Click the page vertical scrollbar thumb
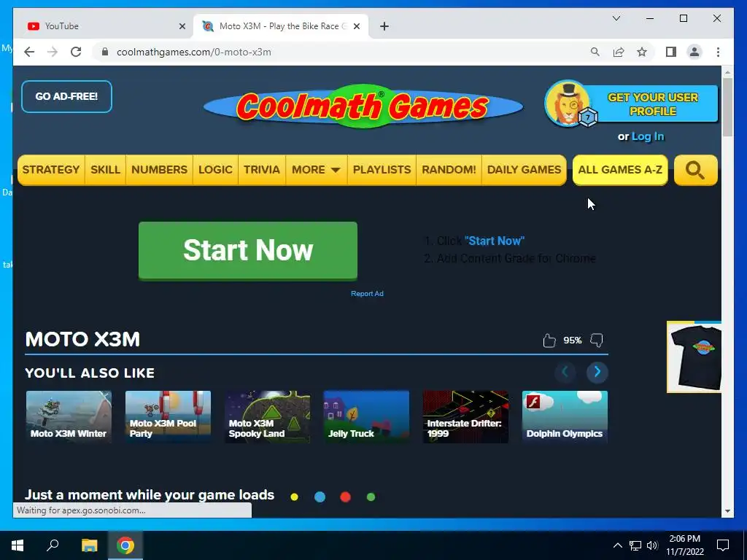747x560 pixels. coord(727,107)
